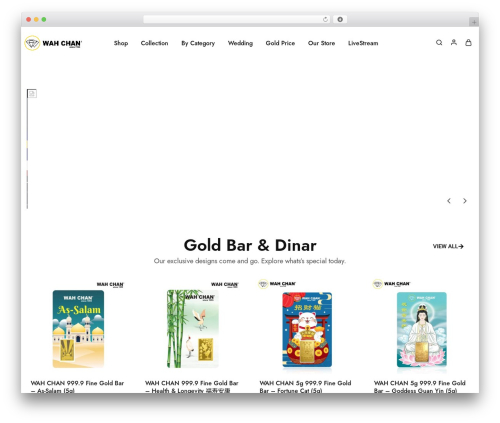Click the Gold Bar & Dinar heading
The height and width of the screenshot is (423, 500).
point(250,245)
